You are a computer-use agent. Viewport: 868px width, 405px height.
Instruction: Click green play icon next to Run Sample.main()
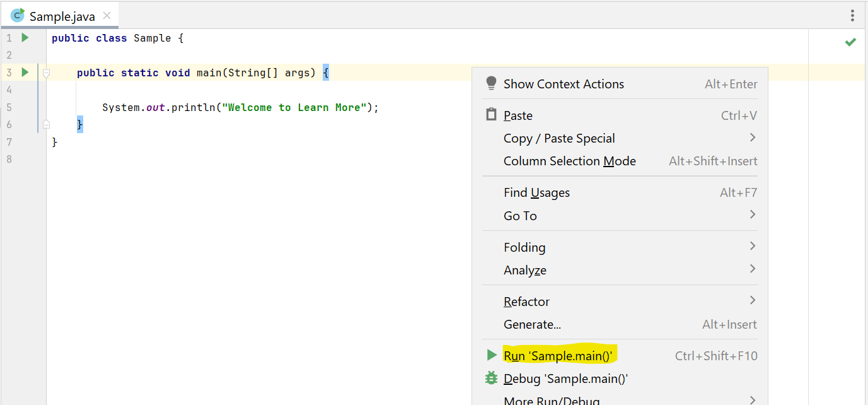click(x=492, y=356)
